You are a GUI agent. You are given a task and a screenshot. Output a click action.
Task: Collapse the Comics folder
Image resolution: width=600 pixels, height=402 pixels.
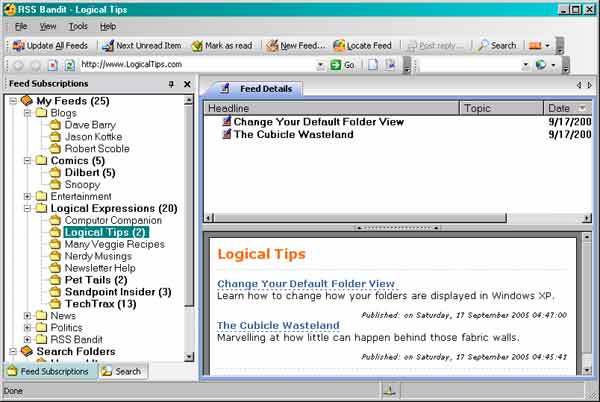pyautogui.click(x=27, y=161)
